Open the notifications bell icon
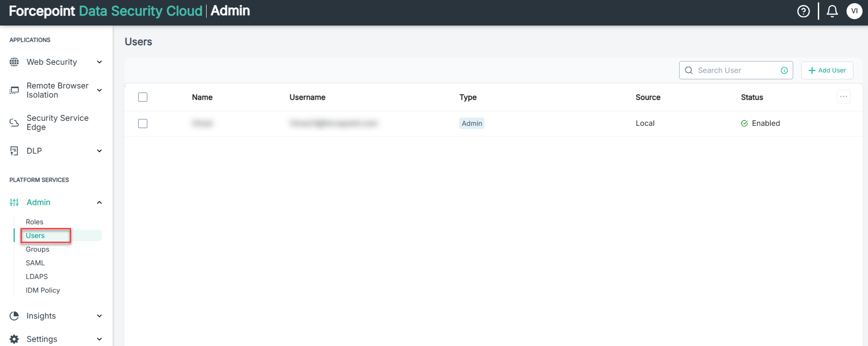Viewport: 868px width, 346px height. pos(832,11)
